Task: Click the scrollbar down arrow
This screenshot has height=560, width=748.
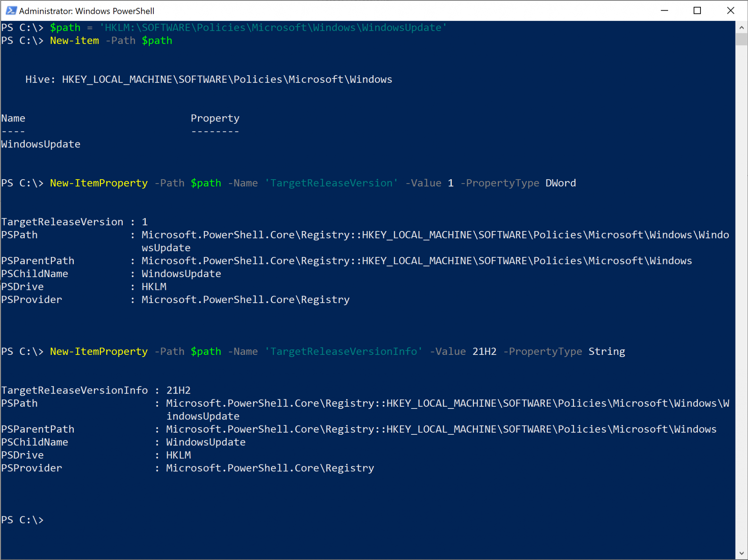Action: click(x=741, y=553)
